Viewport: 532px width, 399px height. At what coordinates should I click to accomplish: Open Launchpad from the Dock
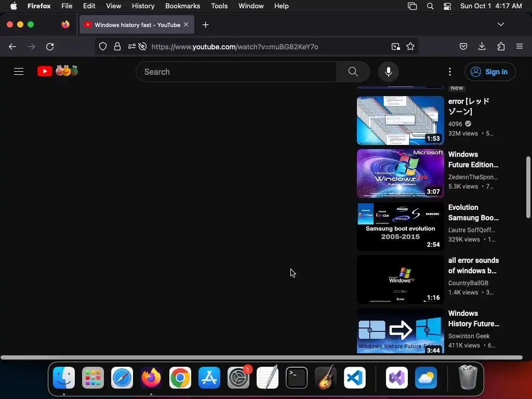coord(93,377)
